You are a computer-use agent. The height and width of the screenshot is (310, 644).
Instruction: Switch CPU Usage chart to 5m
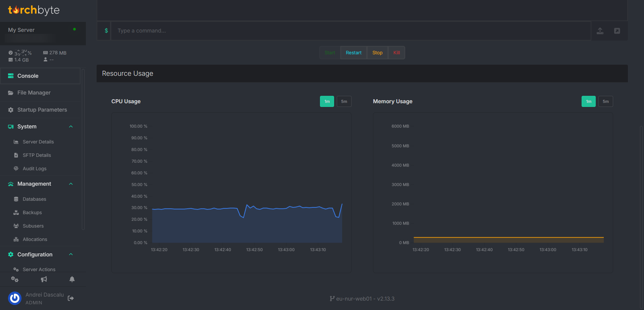[x=344, y=102]
